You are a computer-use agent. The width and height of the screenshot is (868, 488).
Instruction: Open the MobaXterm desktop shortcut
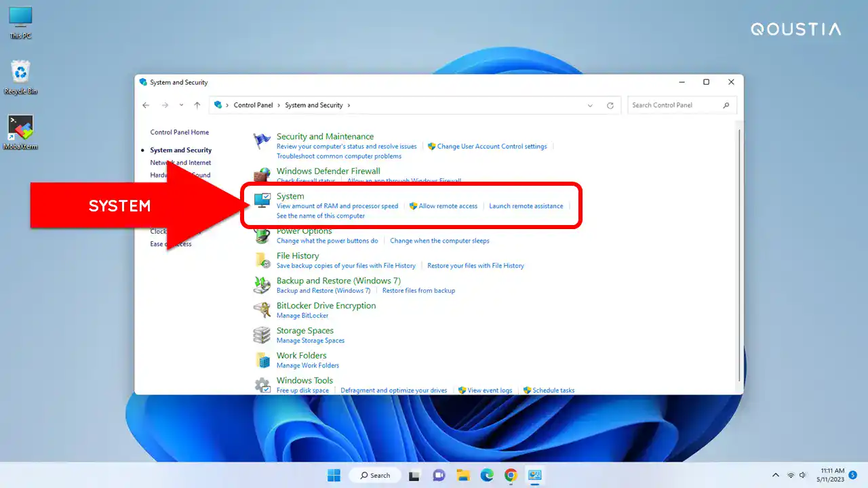click(20, 129)
